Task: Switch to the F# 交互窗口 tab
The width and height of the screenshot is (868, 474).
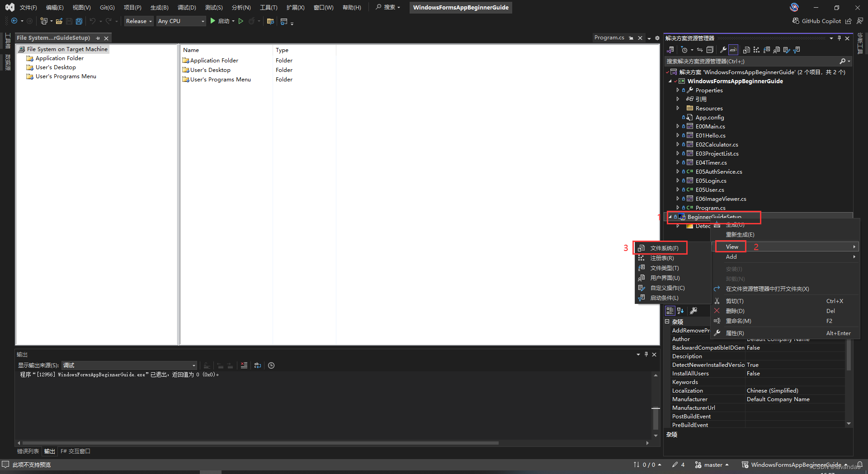Action: coord(75,451)
